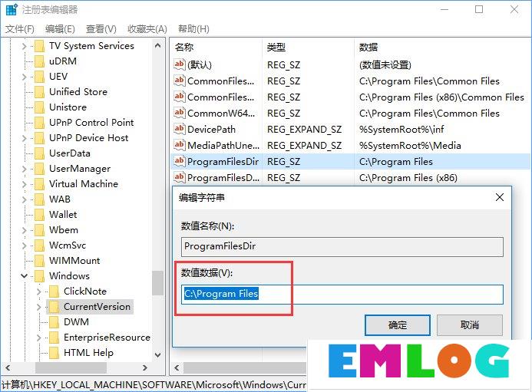This screenshot has width=532, height=392.
Task: Expand the CurrentVersion key
Action: pyautogui.click(x=38, y=307)
